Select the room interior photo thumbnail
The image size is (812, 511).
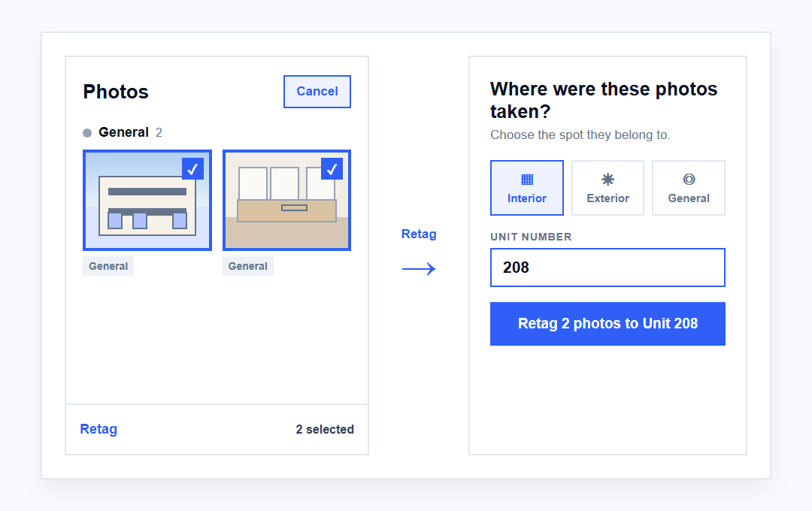tap(286, 201)
